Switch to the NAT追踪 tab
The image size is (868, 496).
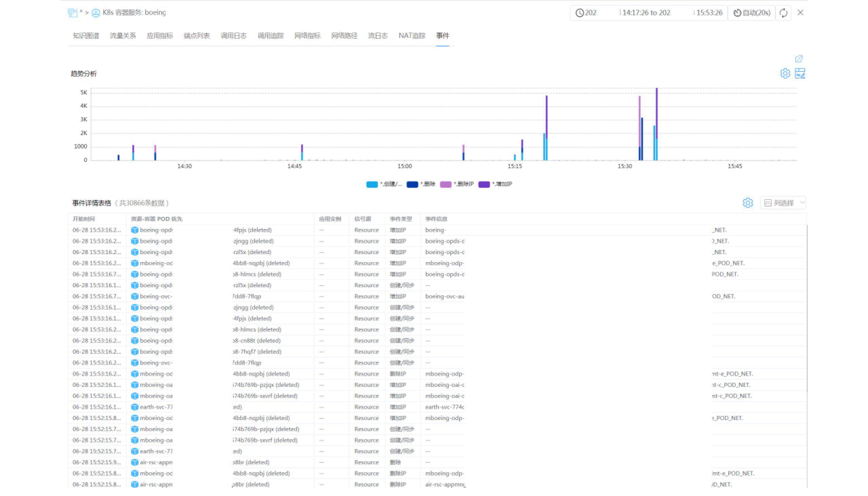click(412, 36)
